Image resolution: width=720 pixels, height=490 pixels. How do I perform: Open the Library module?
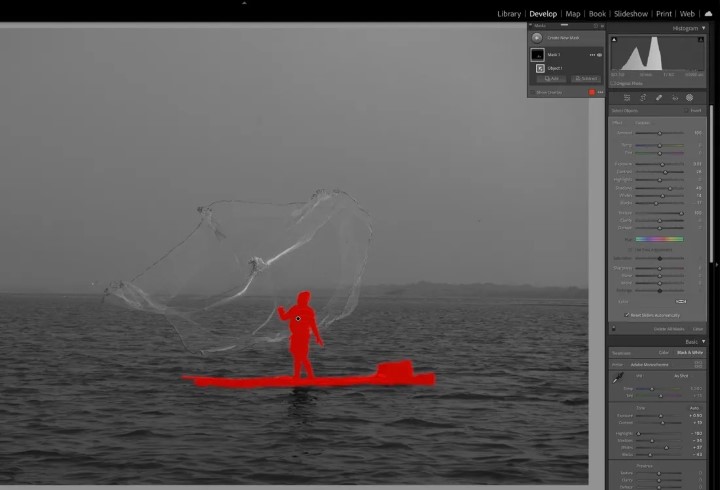[509, 14]
